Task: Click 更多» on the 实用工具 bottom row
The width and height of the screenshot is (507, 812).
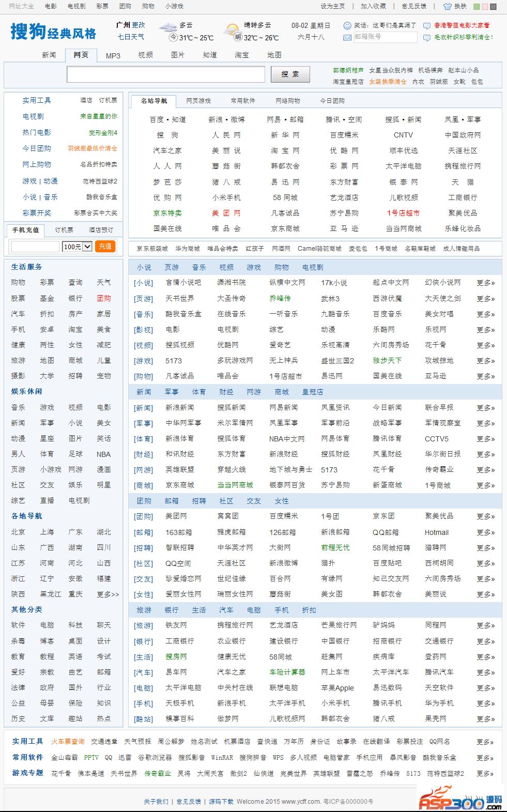Action: [x=485, y=742]
